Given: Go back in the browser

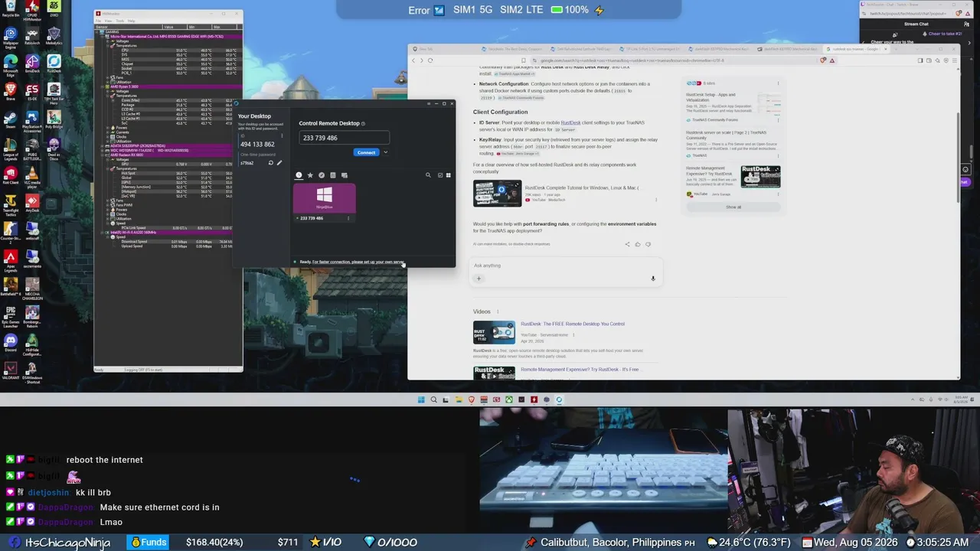Looking at the screenshot, I should click(413, 60).
